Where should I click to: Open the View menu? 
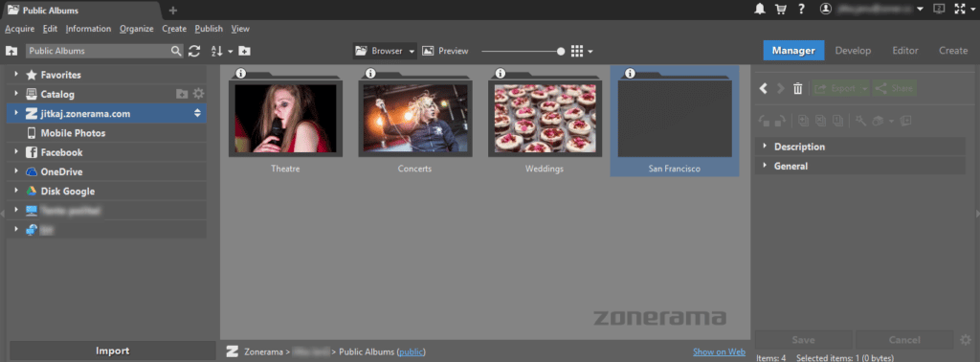pyautogui.click(x=240, y=29)
